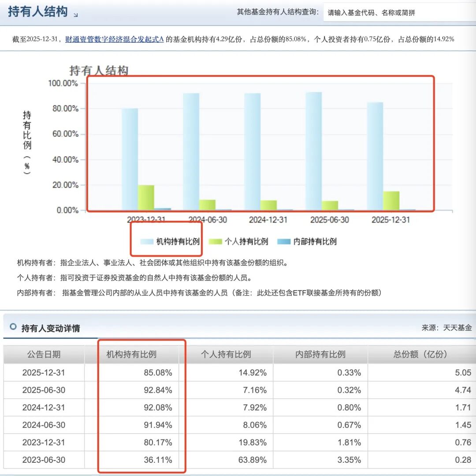
Task: Click the 2025-12-31 green individual bar
Action: 391,200
